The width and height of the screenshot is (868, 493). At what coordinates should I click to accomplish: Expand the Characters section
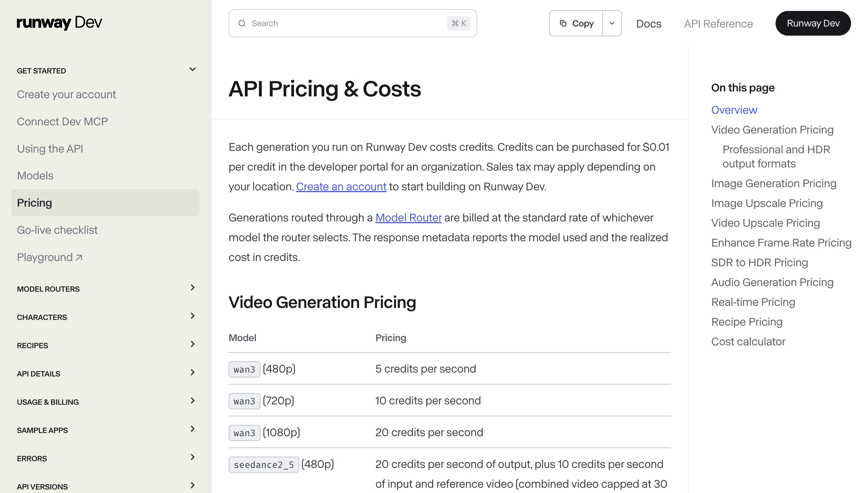pyautogui.click(x=193, y=316)
